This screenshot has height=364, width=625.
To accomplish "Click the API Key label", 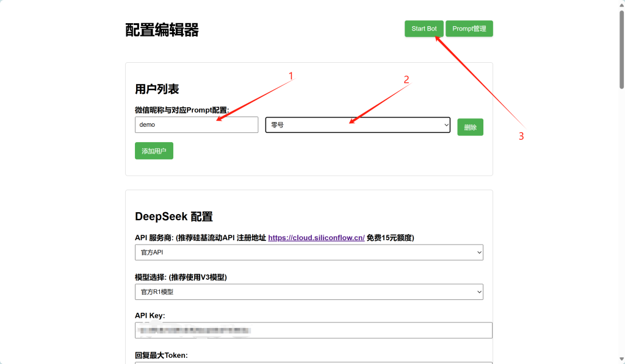I will click(x=150, y=315).
